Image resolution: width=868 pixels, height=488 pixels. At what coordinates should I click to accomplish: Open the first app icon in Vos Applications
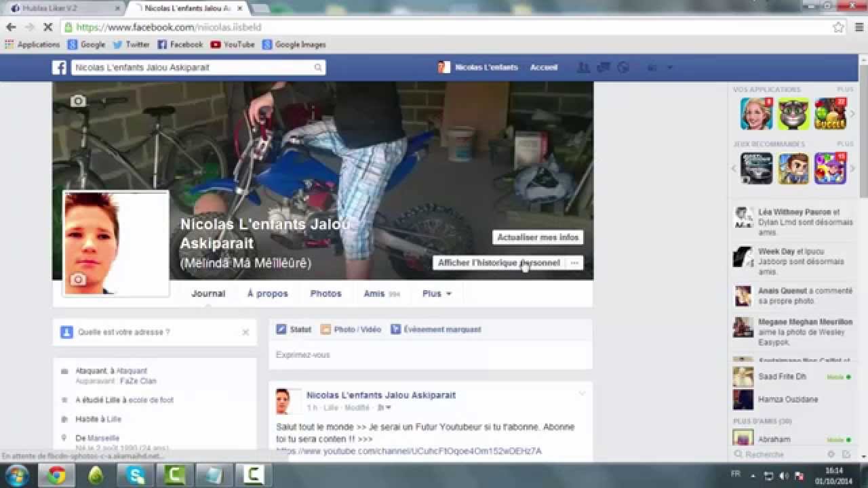pos(757,113)
